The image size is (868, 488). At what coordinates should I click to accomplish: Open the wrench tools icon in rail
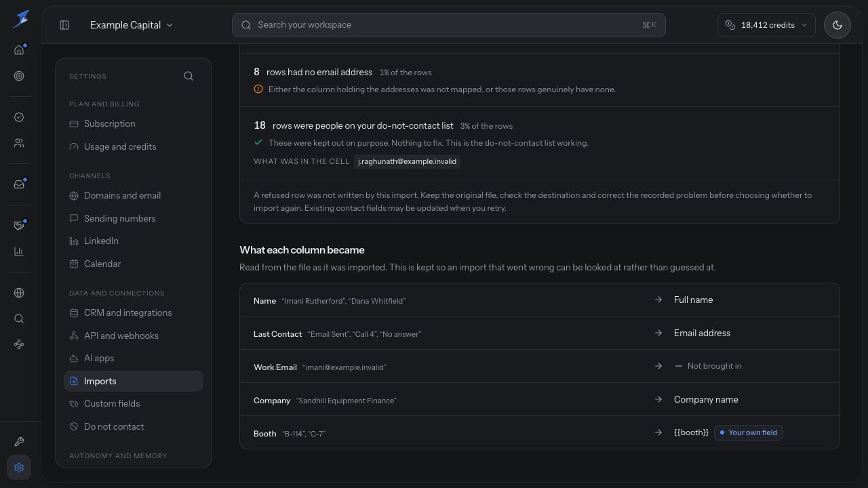[19, 442]
